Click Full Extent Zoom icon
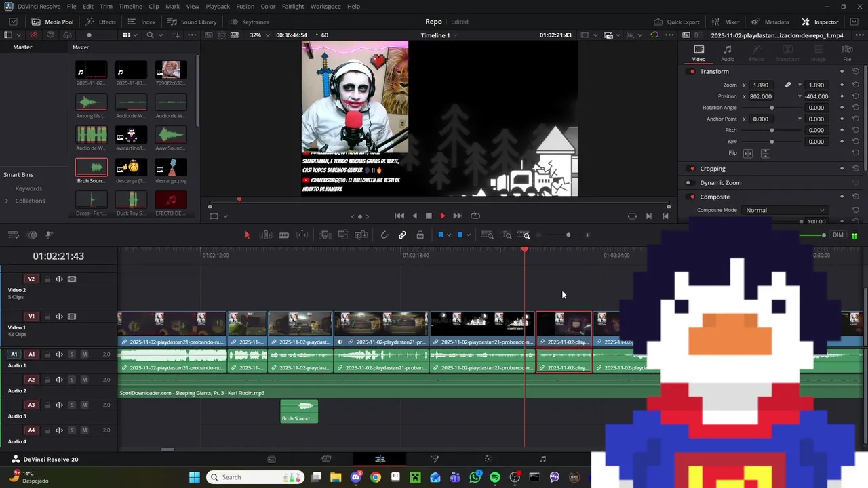868x488 pixels. click(x=488, y=235)
